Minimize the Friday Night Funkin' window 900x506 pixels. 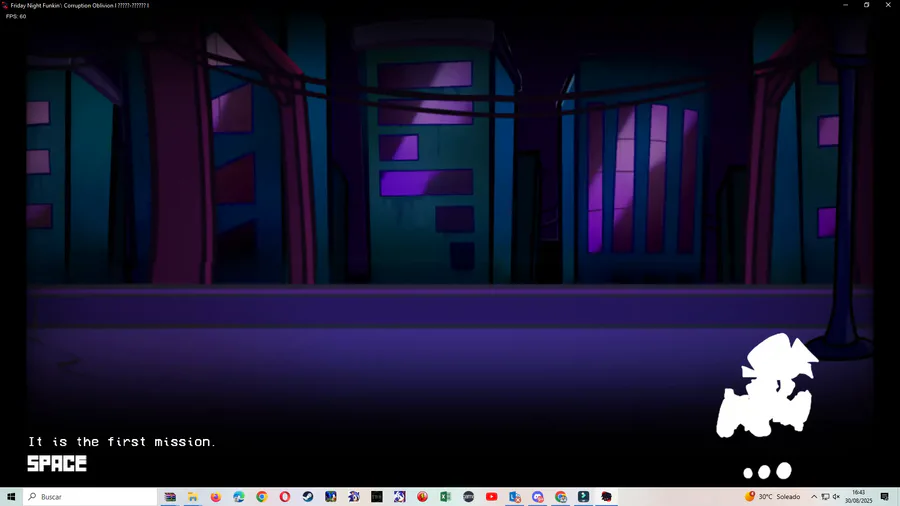(x=845, y=5)
